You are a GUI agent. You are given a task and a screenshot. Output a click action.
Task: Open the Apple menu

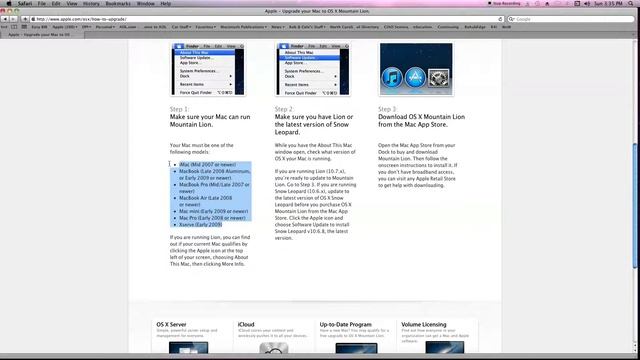coord(9,3)
